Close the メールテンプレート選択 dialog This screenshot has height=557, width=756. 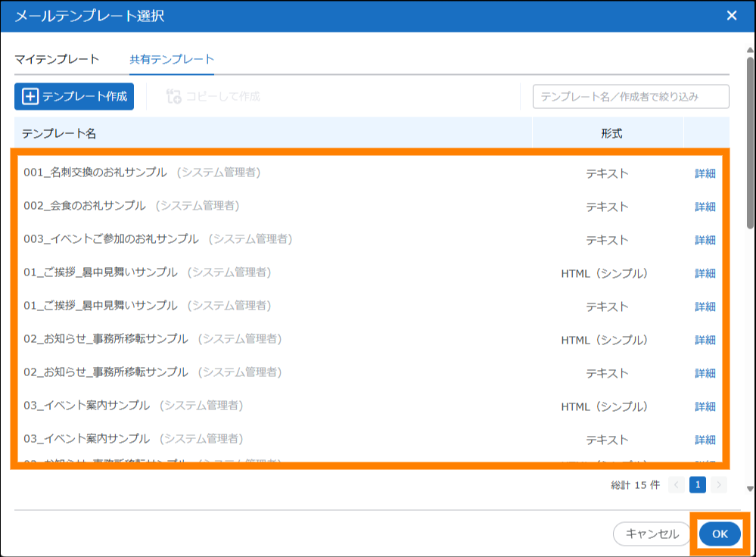[x=731, y=16]
